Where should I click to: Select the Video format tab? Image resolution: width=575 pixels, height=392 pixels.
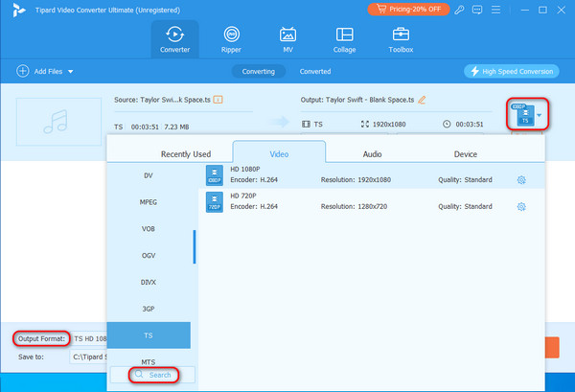coord(279,153)
